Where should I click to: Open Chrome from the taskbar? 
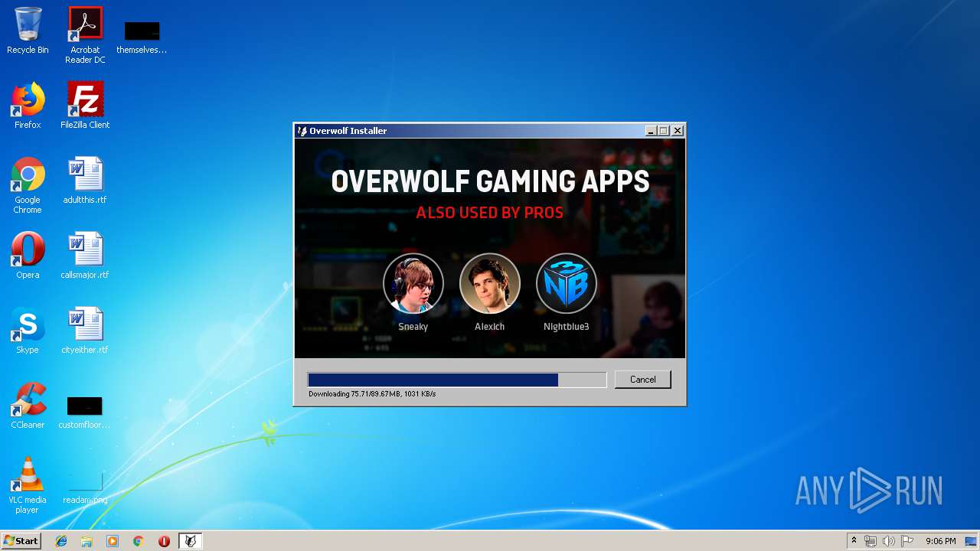(x=139, y=541)
